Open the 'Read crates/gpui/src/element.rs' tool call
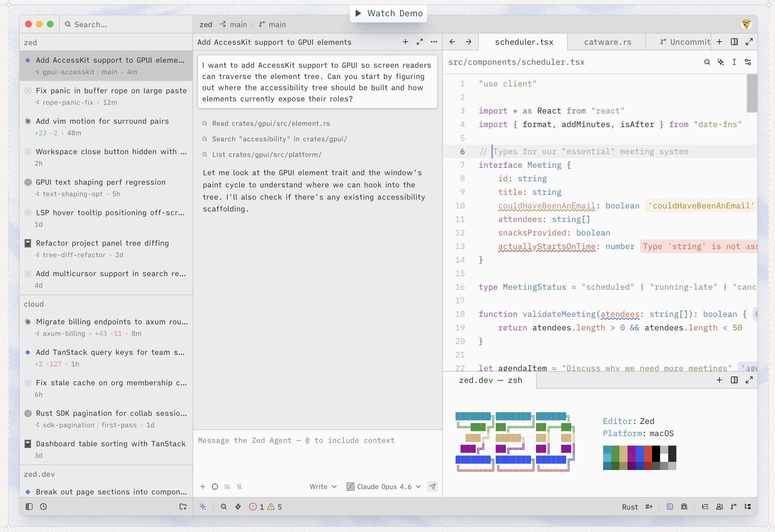The height and width of the screenshot is (532, 775). click(266, 123)
